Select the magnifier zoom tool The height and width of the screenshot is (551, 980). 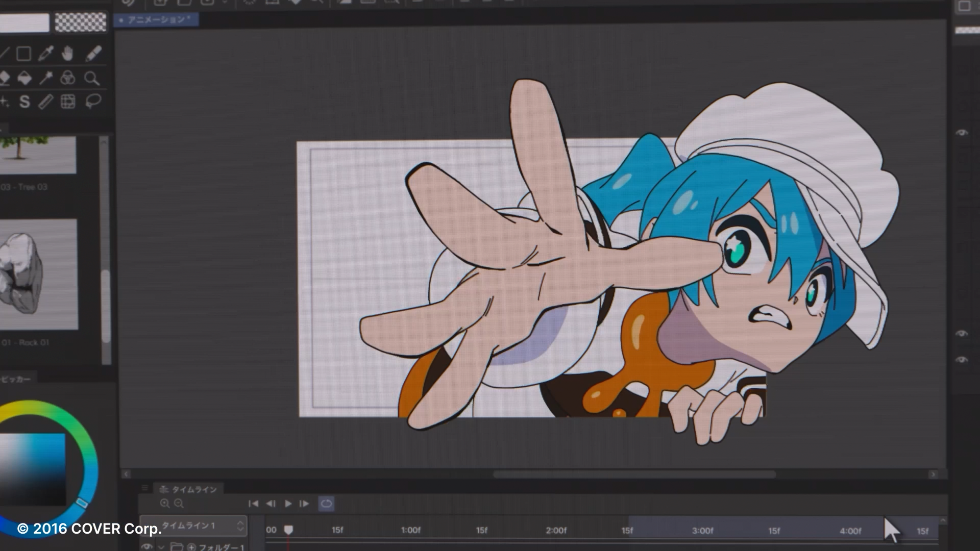(92, 78)
